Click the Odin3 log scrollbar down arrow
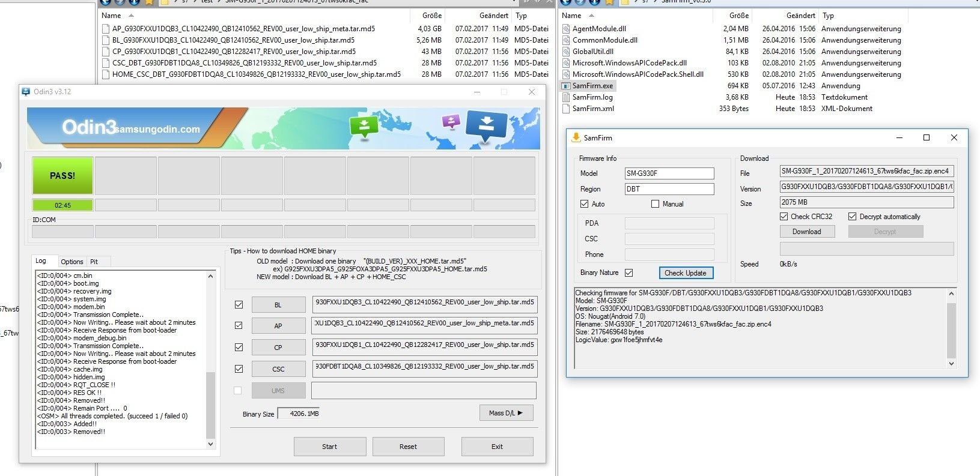 coord(210,444)
